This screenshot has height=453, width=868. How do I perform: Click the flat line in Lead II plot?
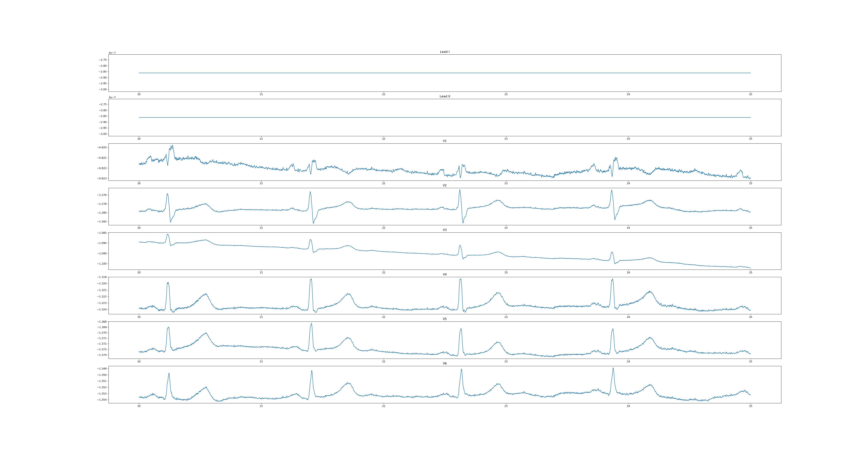point(438,117)
